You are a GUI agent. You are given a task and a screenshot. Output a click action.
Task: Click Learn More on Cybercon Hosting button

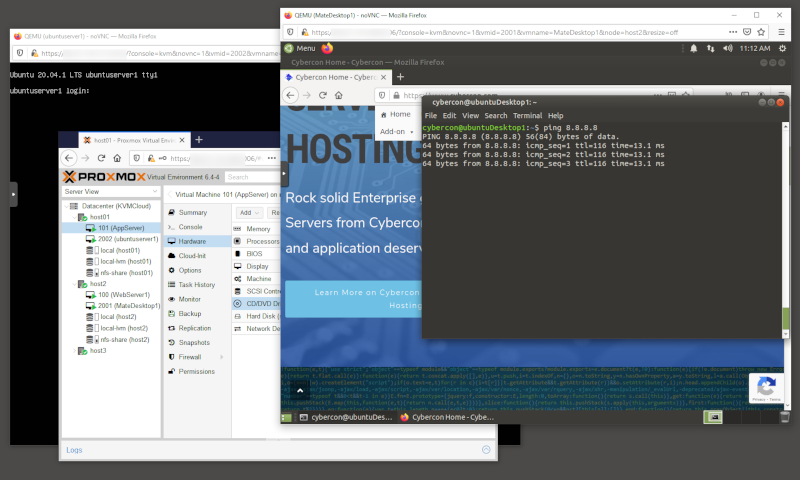pos(354,299)
